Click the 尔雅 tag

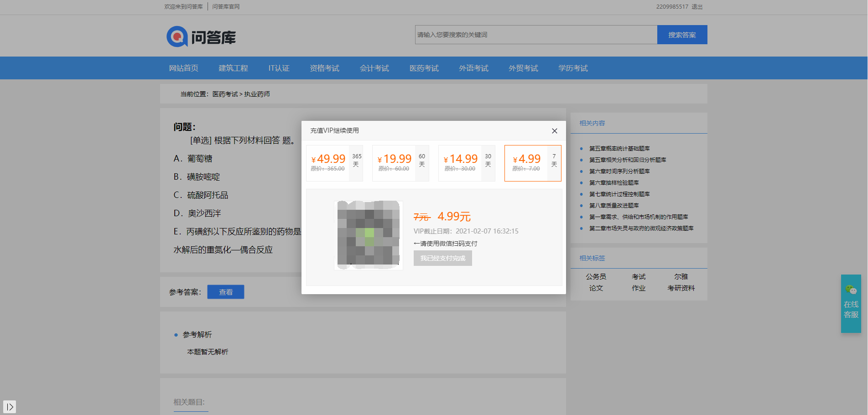(x=681, y=277)
